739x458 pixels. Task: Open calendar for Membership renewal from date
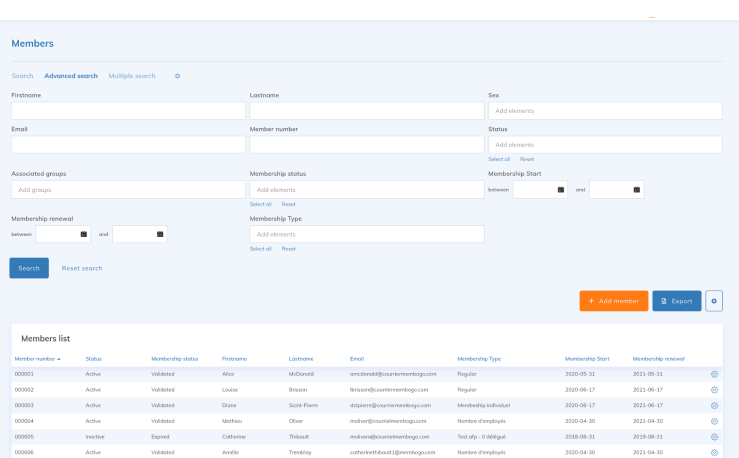pyautogui.click(x=83, y=234)
